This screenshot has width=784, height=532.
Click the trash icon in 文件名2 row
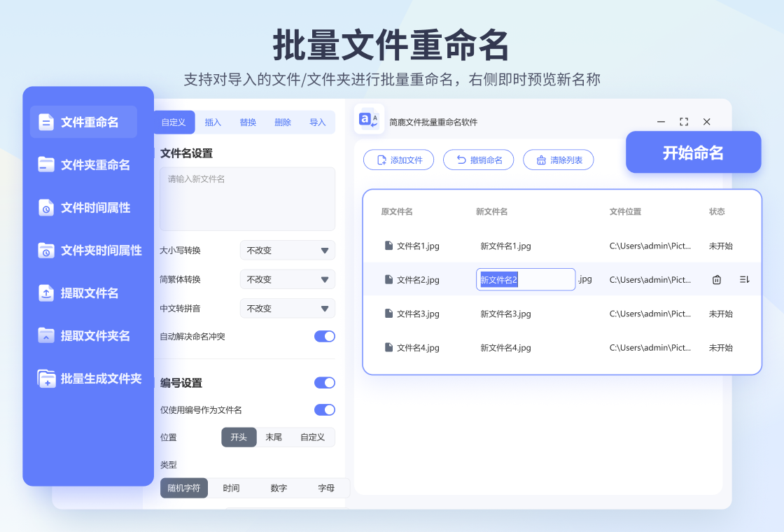[717, 279]
